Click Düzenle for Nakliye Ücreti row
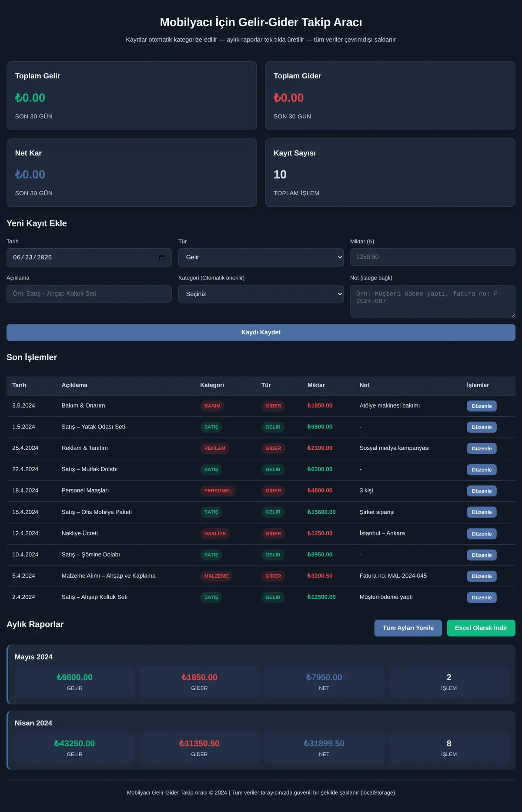The image size is (522, 812). point(482,534)
